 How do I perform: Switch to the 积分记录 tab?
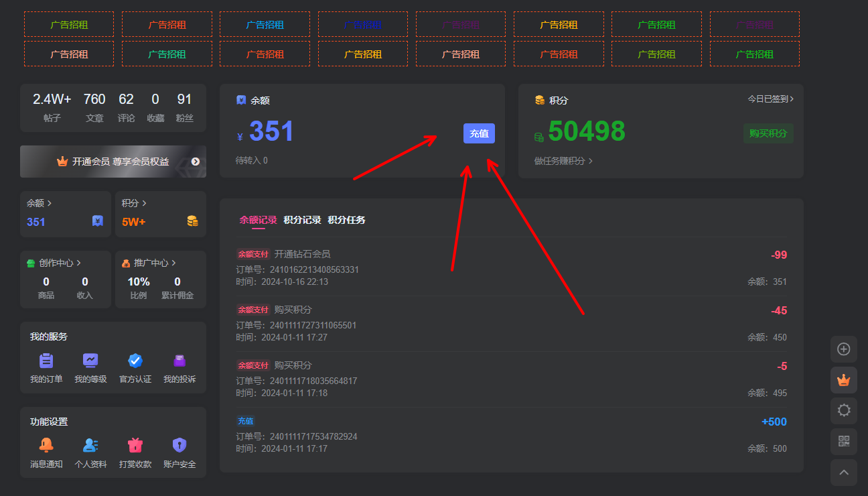(302, 220)
